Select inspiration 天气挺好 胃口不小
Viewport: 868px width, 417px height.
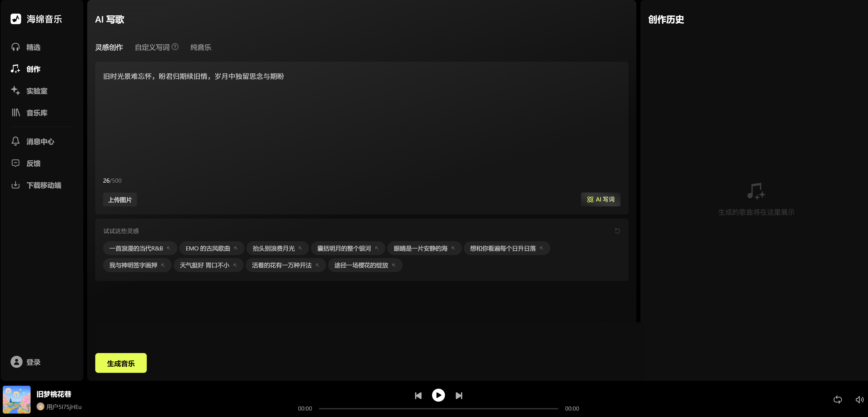click(208, 265)
